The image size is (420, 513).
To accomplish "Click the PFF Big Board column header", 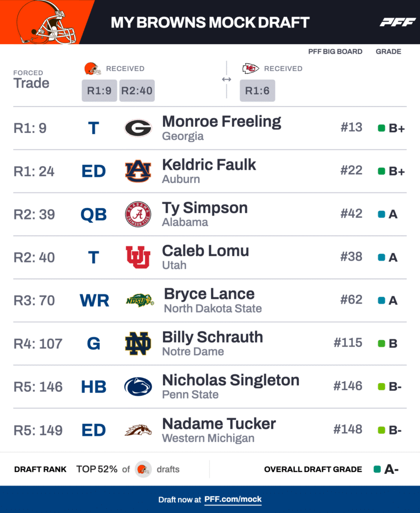I will (x=335, y=52).
